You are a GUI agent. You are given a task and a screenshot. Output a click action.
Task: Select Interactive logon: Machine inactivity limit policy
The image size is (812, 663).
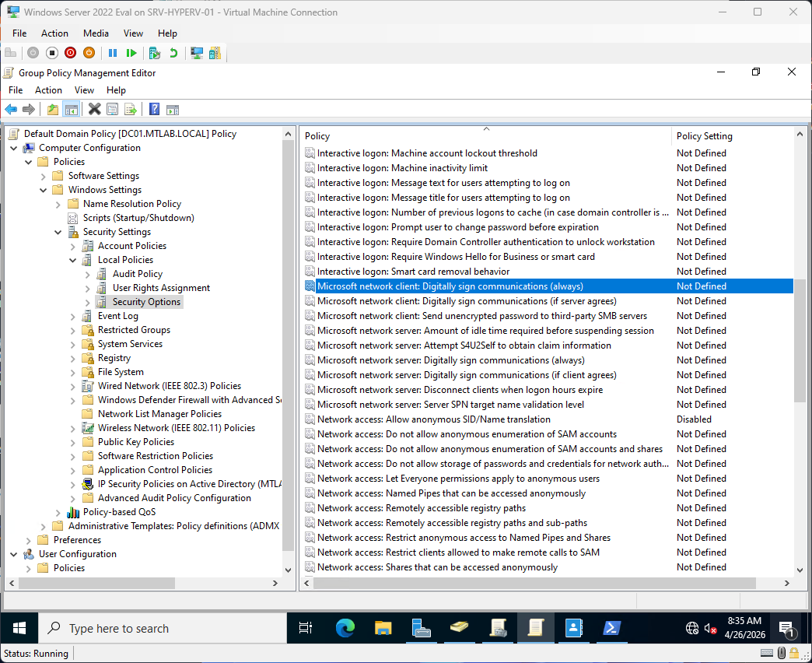[402, 168]
